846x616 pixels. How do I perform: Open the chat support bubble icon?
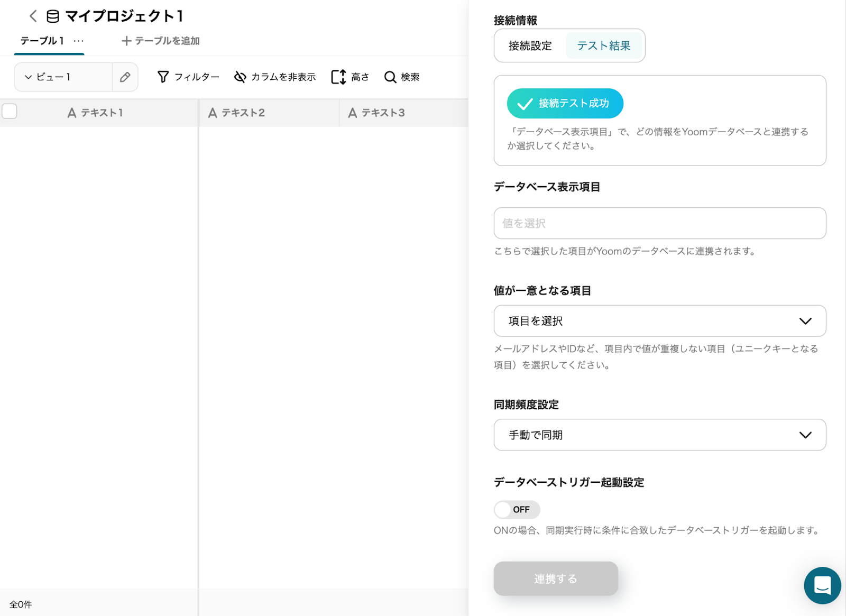(x=822, y=585)
